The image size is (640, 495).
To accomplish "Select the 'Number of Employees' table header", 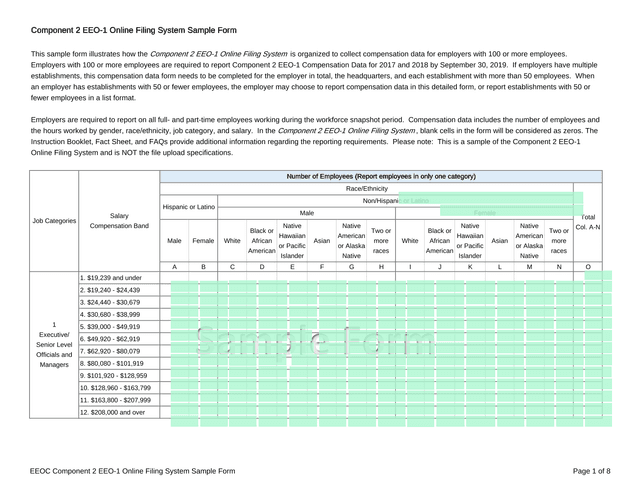I will point(381,176).
